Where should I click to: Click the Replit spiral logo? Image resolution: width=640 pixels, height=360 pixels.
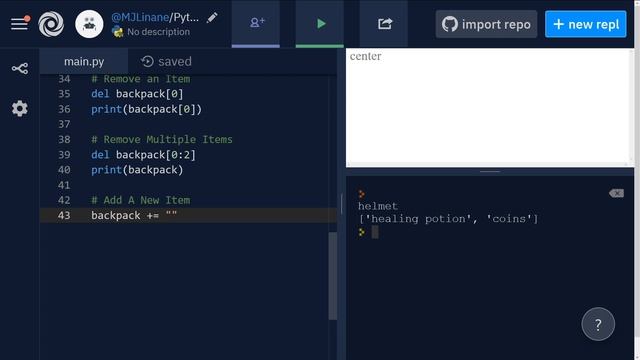(x=51, y=24)
